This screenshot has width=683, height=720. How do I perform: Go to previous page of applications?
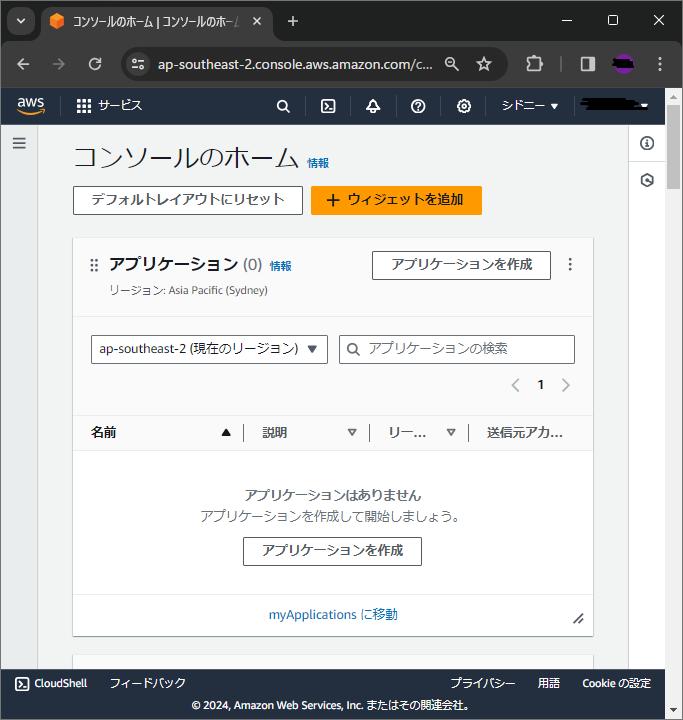(x=515, y=385)
